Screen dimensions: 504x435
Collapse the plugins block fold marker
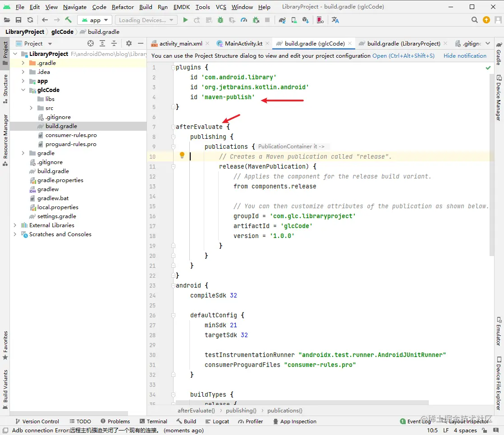tap(173, 68)
